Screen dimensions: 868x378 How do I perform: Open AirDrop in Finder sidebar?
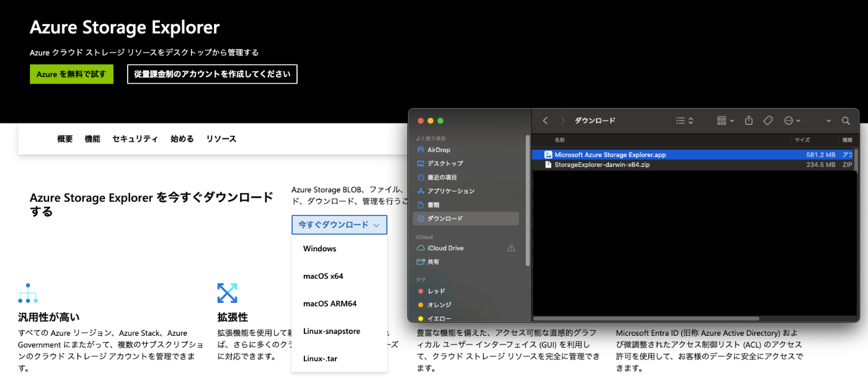point(466,150)
